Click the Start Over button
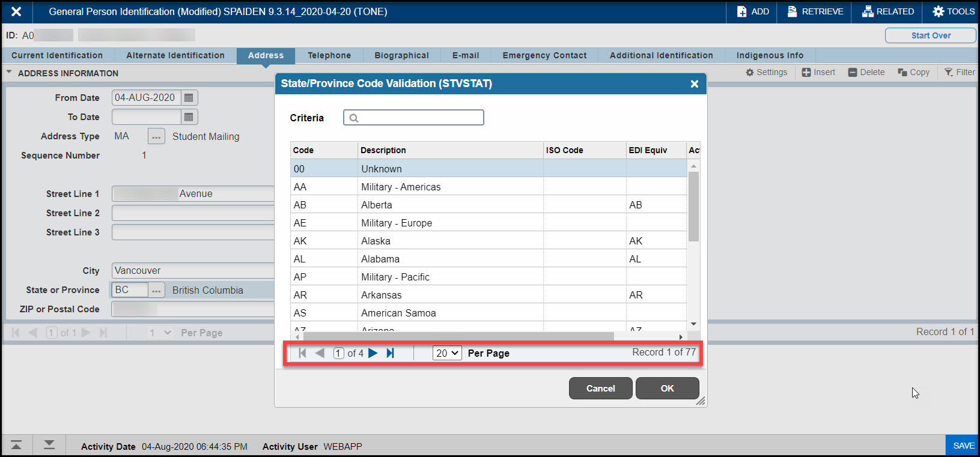This screenshot has width=980, height=457. [x=930, y=35]
